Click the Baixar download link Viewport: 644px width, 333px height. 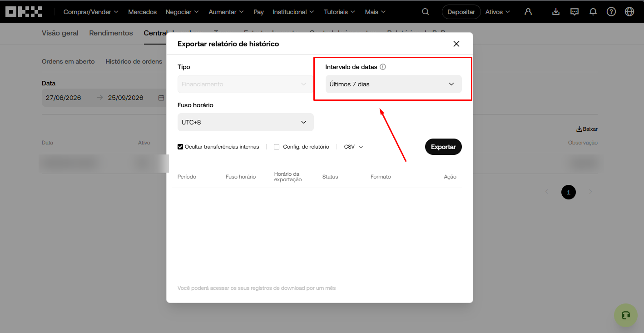[x=587, y=129]
